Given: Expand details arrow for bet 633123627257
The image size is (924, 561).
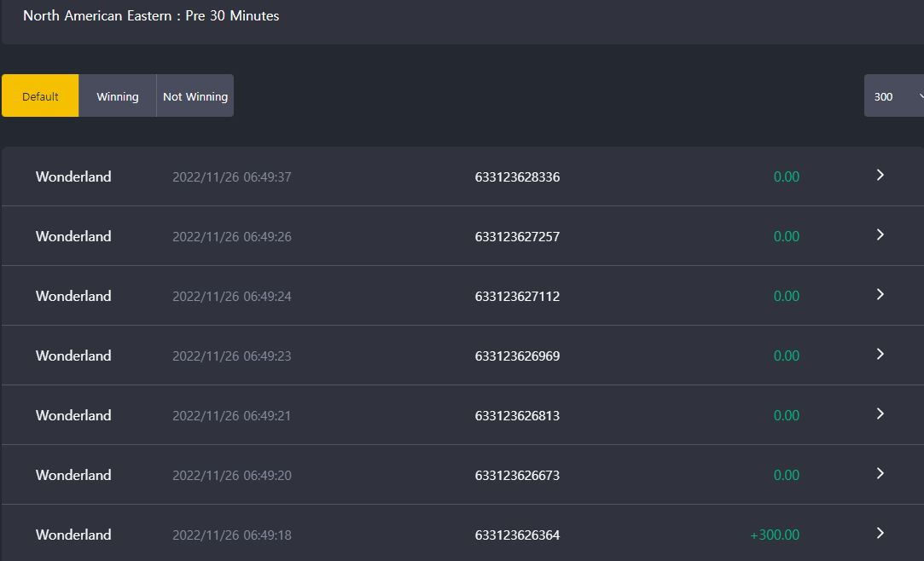Looking at the screenshot, I should [880, 234].
